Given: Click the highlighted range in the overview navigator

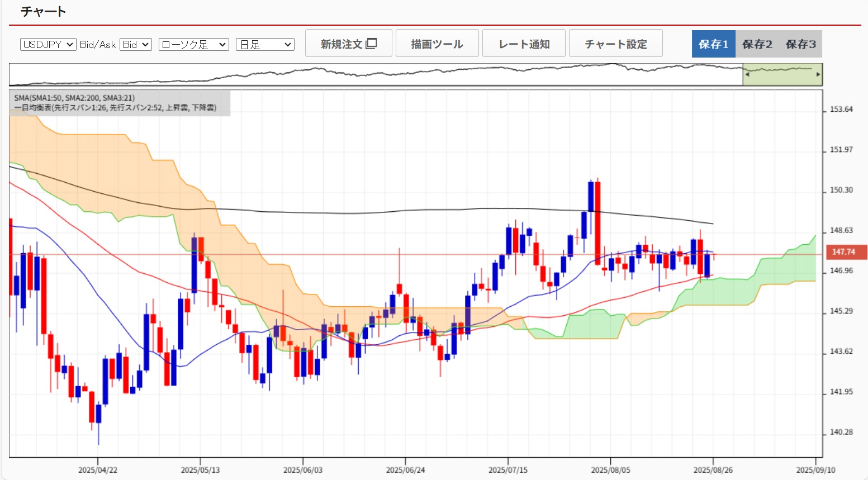Looking at the screenshot, I should tap(782, 74).
